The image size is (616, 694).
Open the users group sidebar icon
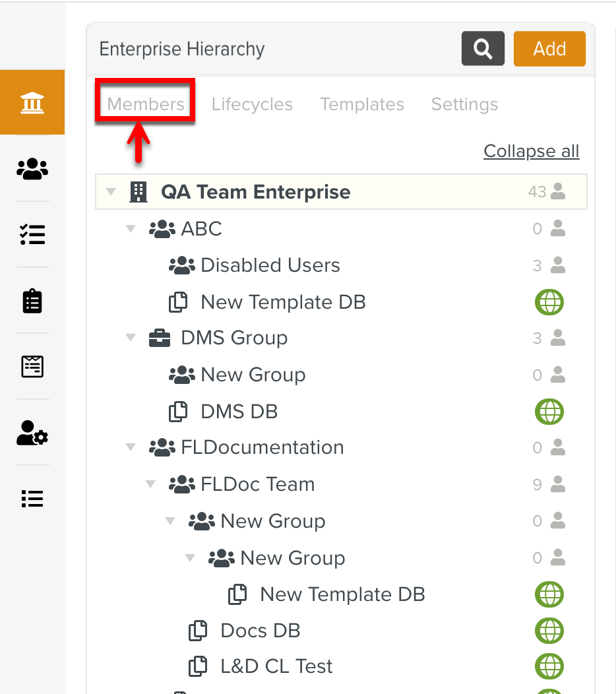pyautogui.click(x=32, y=169)
